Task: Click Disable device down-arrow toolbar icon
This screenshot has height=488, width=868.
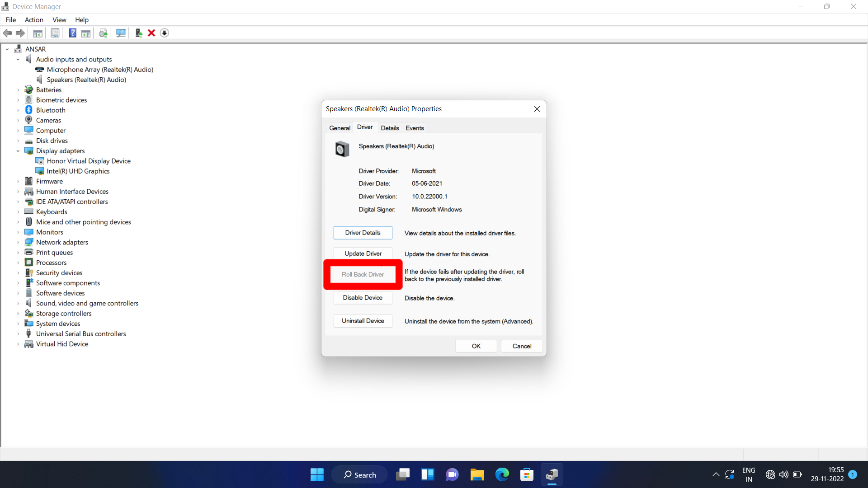Action: point(165,33)
